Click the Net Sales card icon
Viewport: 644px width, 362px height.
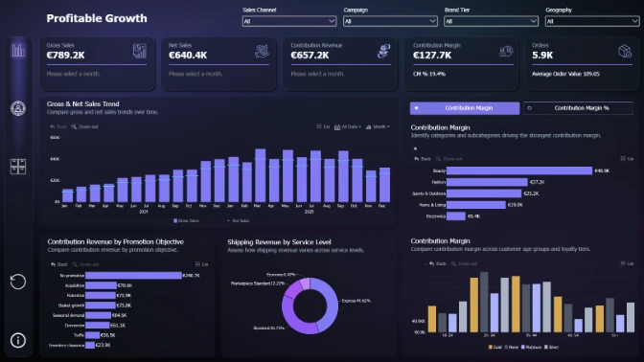tap(262, 51)
